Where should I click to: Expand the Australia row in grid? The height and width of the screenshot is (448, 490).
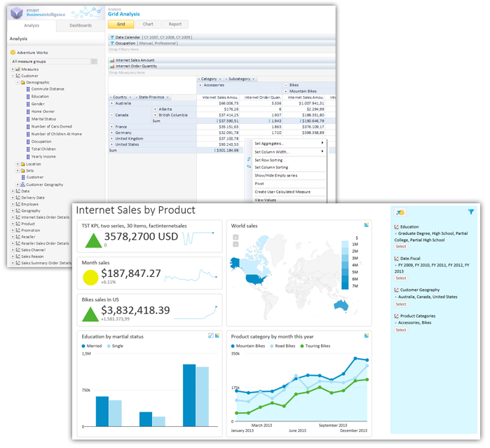[111, 103]
